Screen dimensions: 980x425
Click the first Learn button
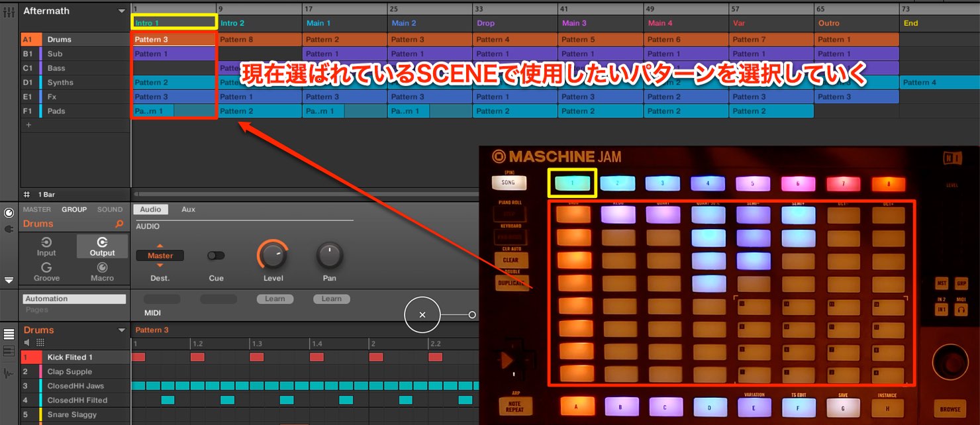(x=275, y=299)
